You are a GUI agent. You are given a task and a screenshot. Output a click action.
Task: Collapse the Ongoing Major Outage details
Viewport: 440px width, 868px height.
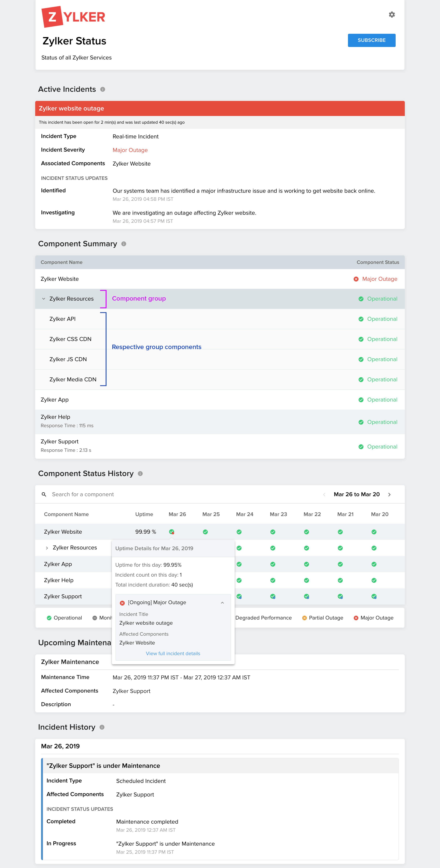[222, 602]
